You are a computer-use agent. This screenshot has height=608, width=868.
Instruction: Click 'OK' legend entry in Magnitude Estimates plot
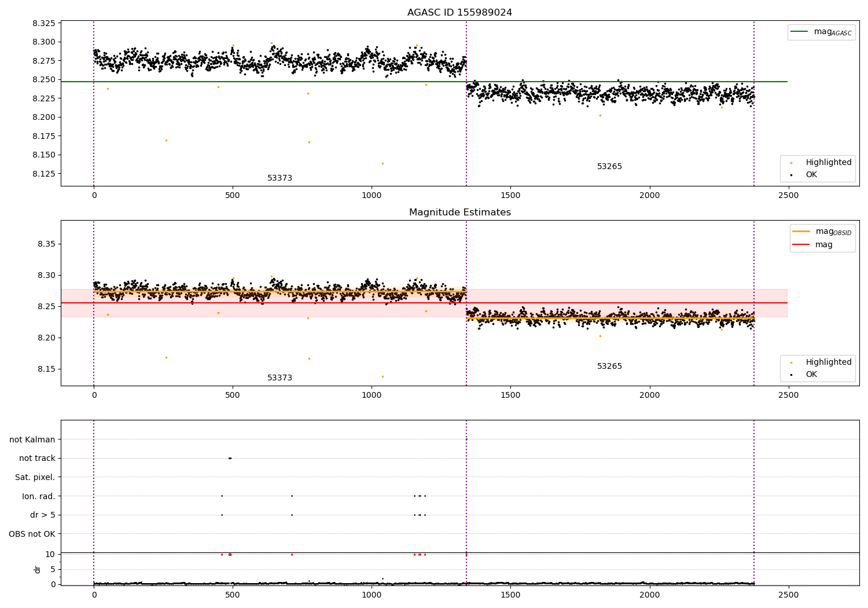click(804, 375)
